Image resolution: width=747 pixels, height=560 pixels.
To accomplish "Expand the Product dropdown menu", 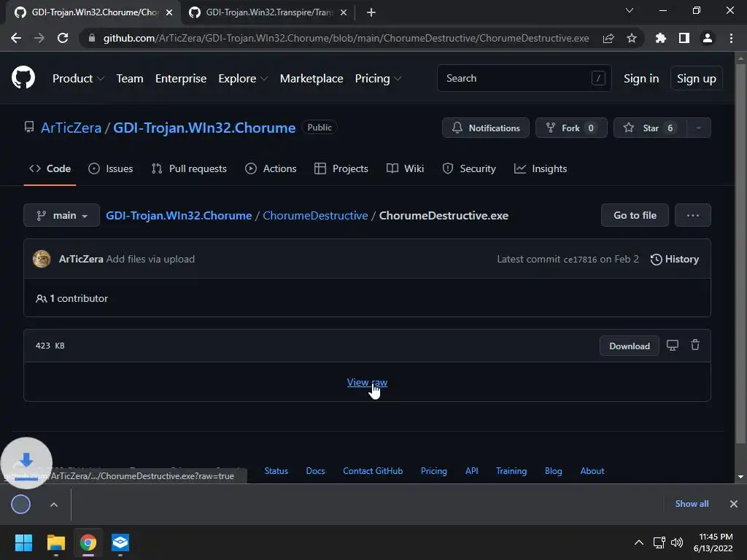I will (x=78, y=79).
